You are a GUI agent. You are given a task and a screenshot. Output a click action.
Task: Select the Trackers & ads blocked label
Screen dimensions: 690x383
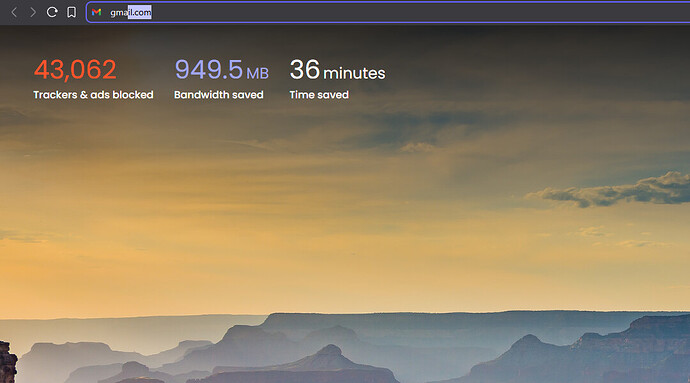(93, 95)
